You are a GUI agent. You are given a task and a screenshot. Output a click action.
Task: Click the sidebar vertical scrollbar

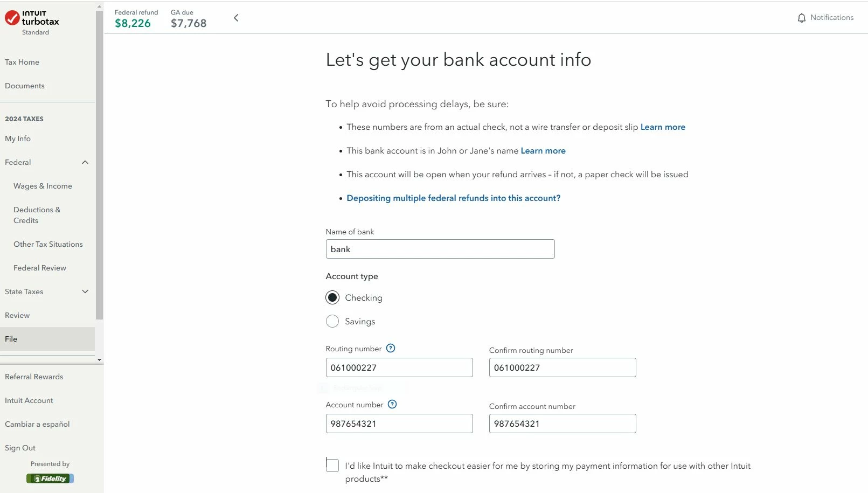pos(99,165)
